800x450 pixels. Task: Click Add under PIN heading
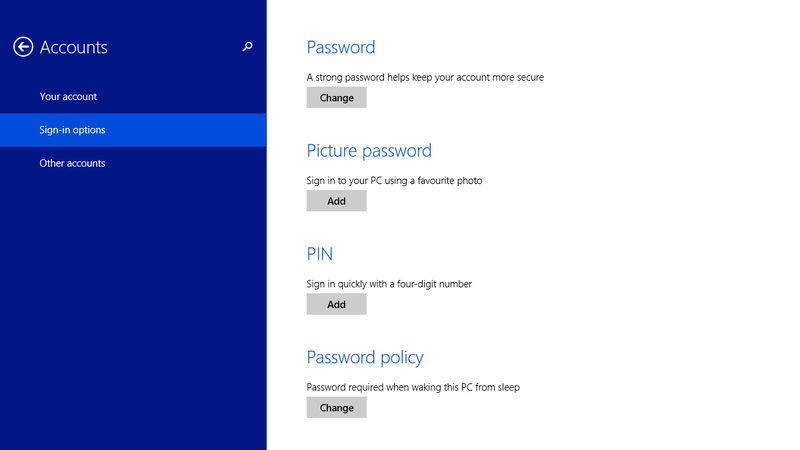click(336, 304)
